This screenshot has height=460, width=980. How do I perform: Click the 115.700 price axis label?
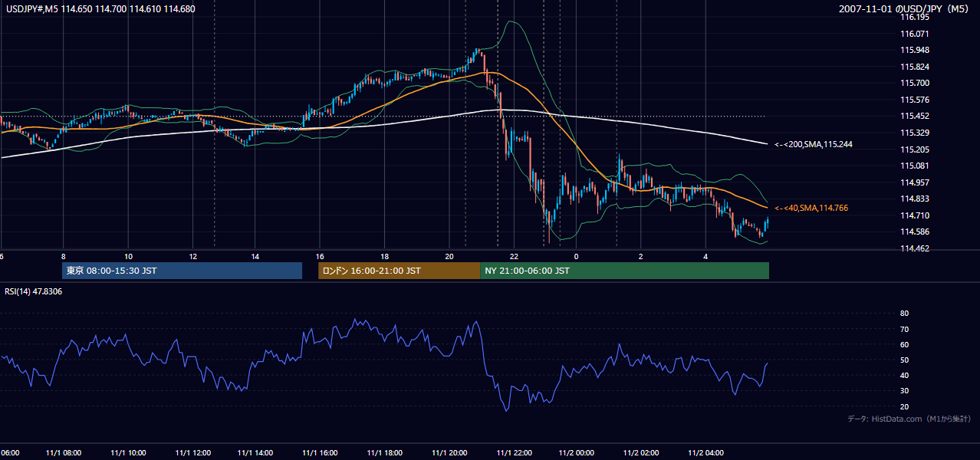pos(915,83)
